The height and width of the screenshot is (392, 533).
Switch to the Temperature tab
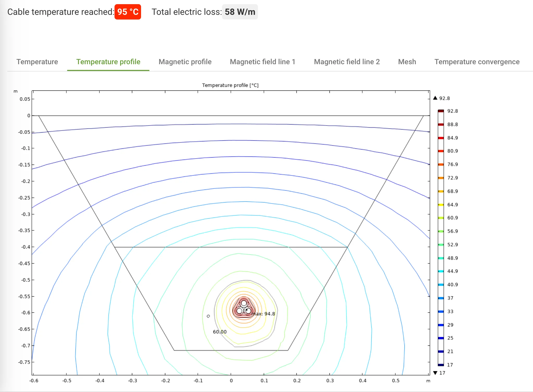[37, 62]
